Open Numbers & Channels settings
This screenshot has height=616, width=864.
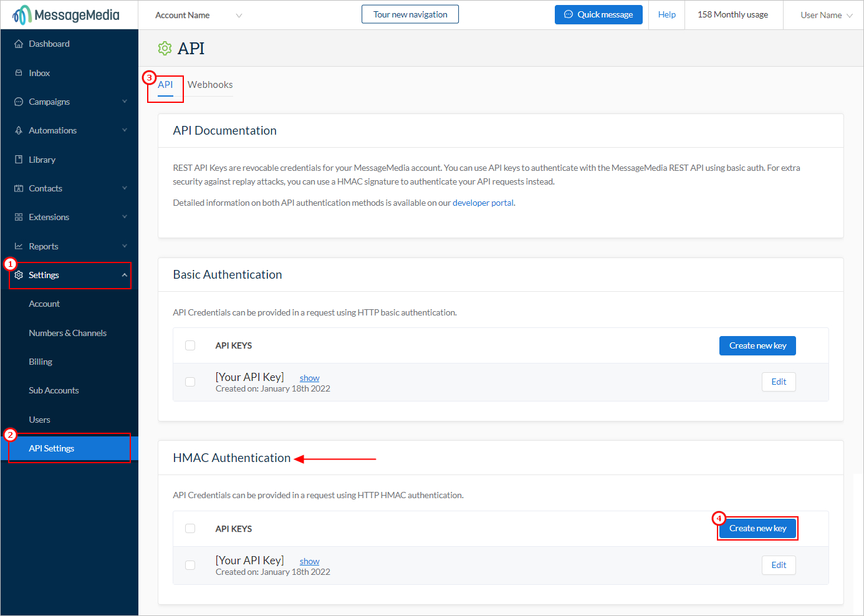click(67, 333)
